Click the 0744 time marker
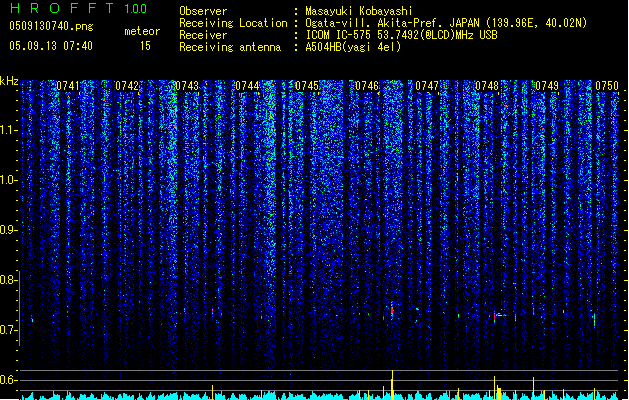 click(x=247, y=86)
